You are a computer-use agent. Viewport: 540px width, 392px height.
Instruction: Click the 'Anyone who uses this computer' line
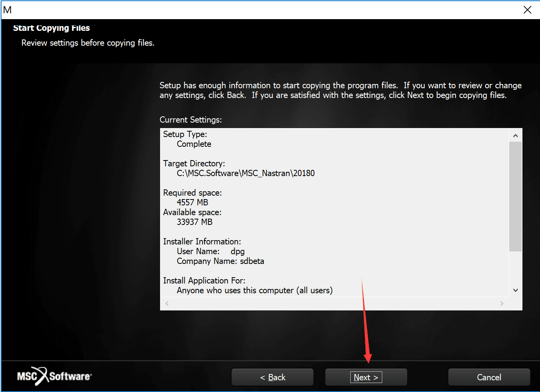click(255, 290)
